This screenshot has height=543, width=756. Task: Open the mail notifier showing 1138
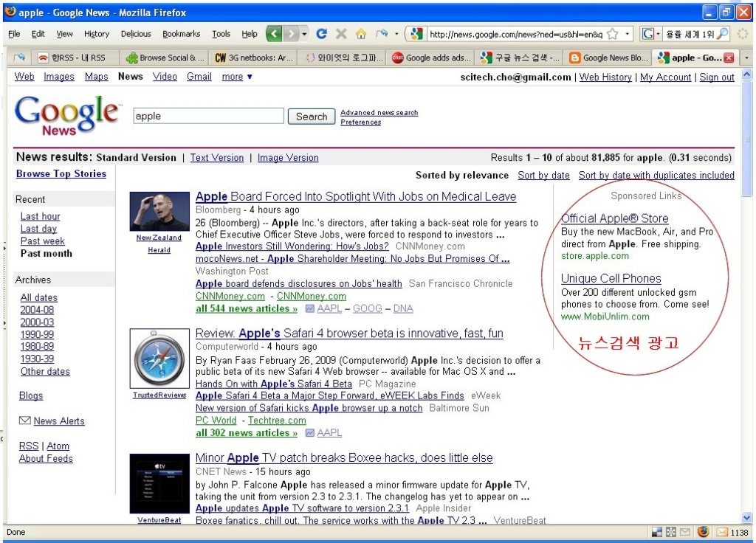coord(732,532)
